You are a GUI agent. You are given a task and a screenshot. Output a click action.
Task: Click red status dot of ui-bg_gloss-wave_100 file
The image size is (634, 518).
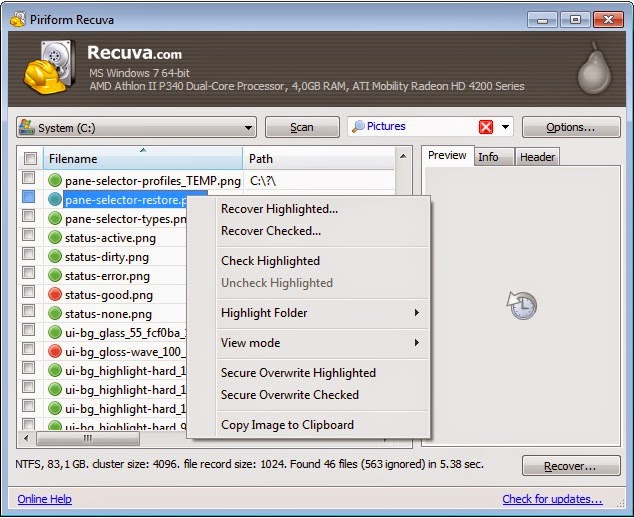[x=55, y=351]
